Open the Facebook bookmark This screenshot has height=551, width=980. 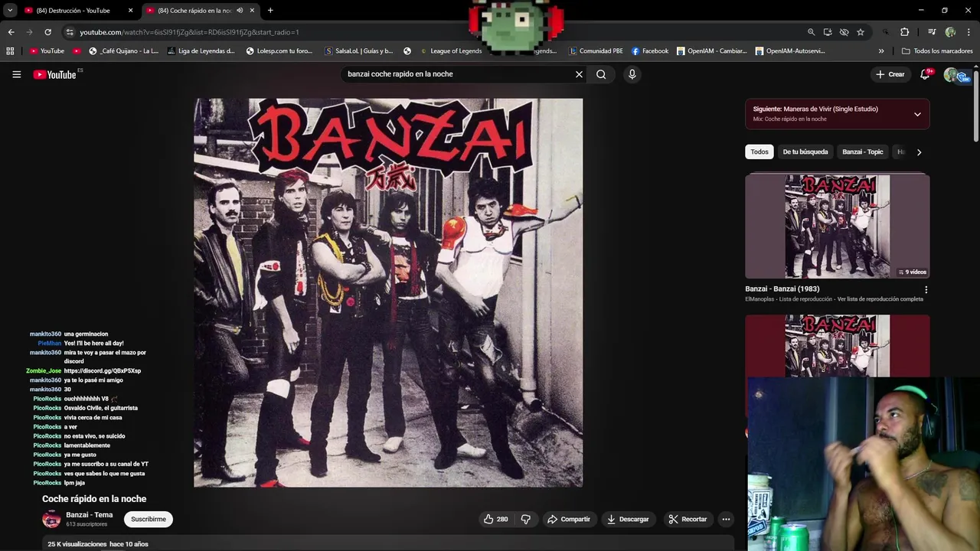tap(650, 51)
